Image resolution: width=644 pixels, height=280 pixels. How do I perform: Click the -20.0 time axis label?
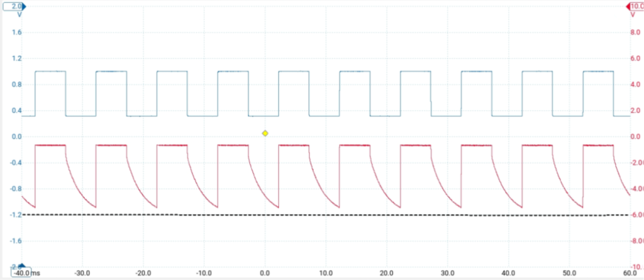click(143, 273)
